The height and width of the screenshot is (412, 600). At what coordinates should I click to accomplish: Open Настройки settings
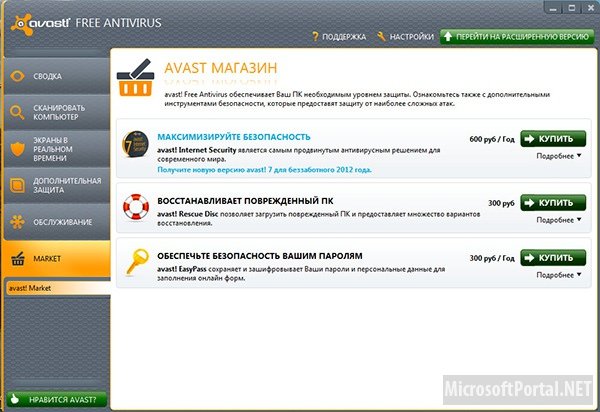(406, 37)
